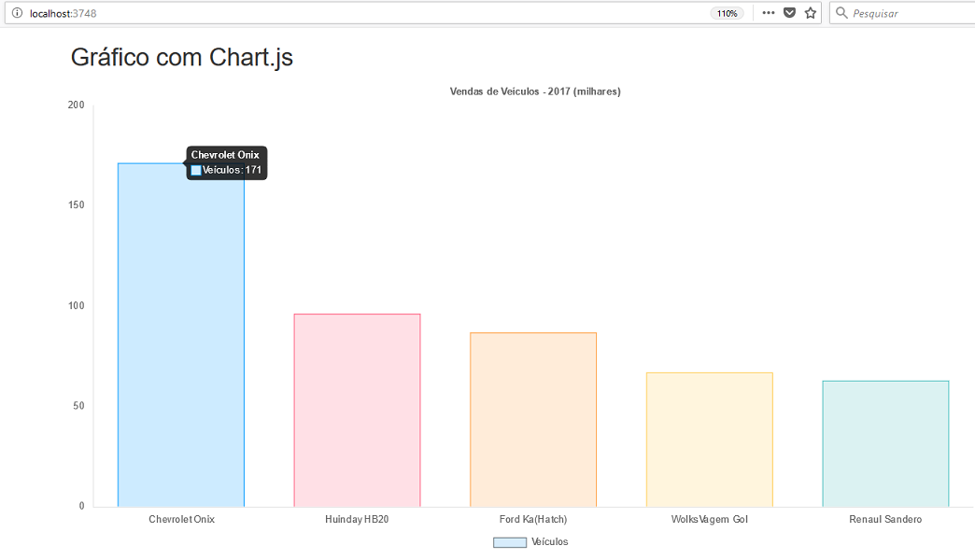The image size is (975, 560).
Task: Click the 50 y-axis tick label
Action: tap(78, 406)
